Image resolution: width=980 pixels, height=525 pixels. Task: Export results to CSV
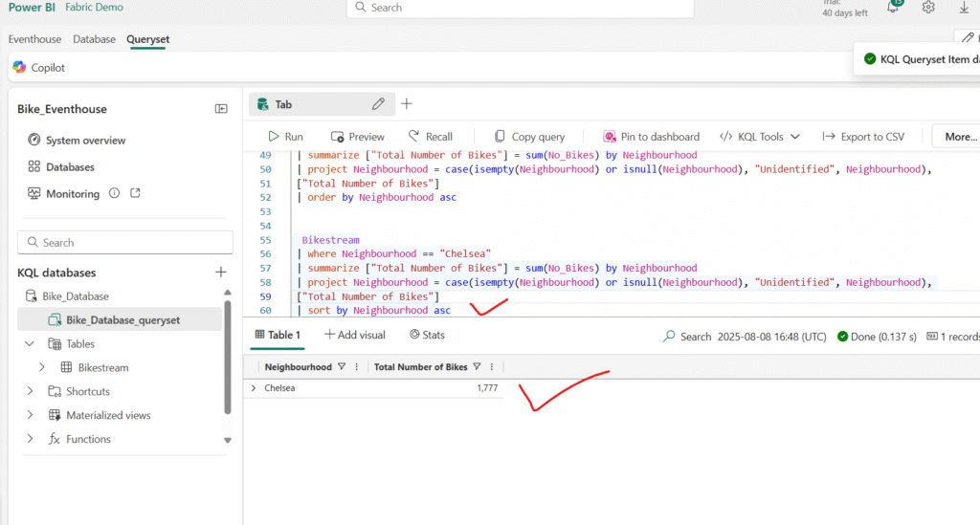tap(863, 136)
